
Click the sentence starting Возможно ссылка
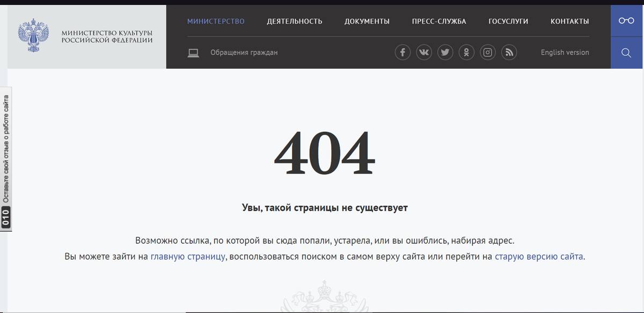pos(325,241)
